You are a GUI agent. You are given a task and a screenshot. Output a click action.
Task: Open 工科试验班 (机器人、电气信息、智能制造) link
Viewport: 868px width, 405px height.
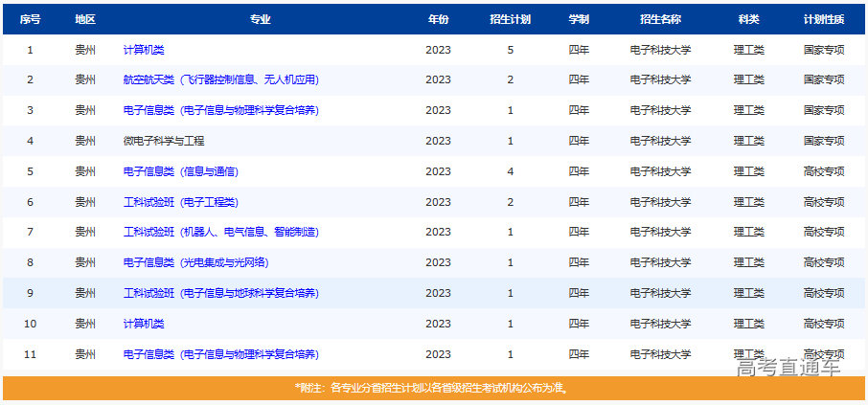pos(220,233)
